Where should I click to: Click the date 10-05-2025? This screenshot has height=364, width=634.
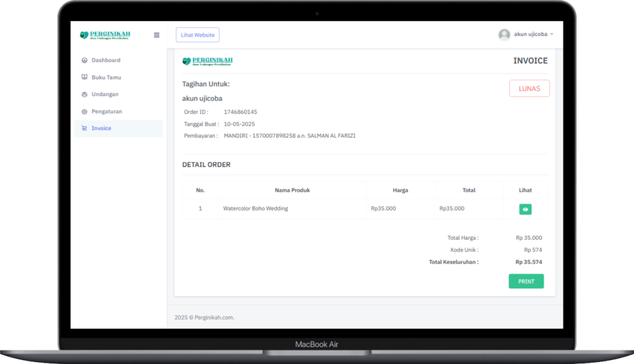click(240, 124)
